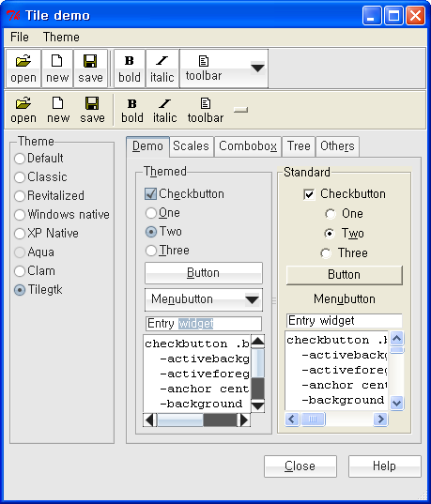The image size is (431, 504).
Task: Toggle the italic icon in top toolbar
Action: [x=162, y=60]
